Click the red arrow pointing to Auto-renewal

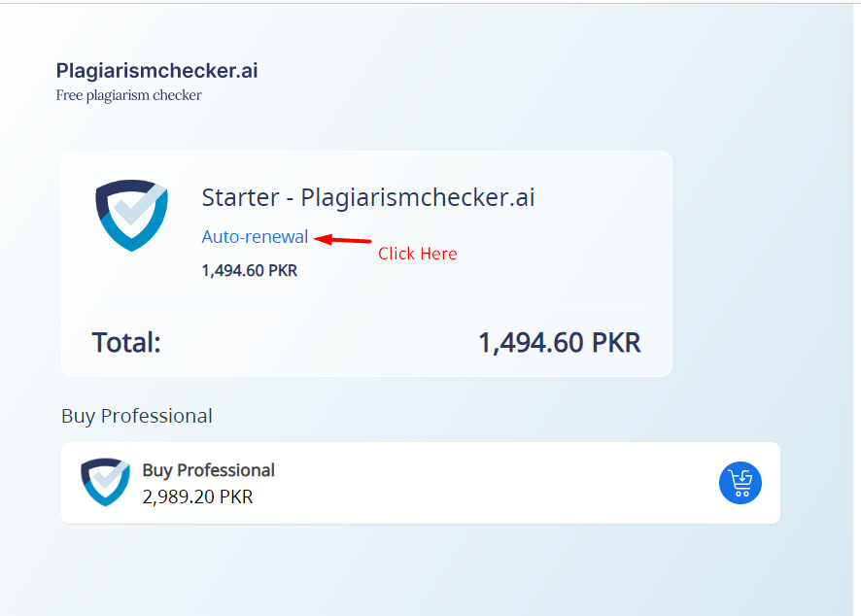point(343,239)
